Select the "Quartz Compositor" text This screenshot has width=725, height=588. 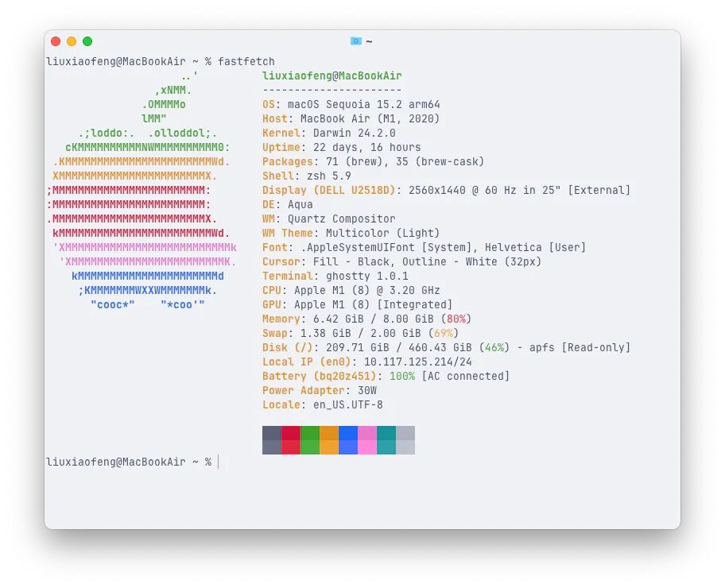342,219
